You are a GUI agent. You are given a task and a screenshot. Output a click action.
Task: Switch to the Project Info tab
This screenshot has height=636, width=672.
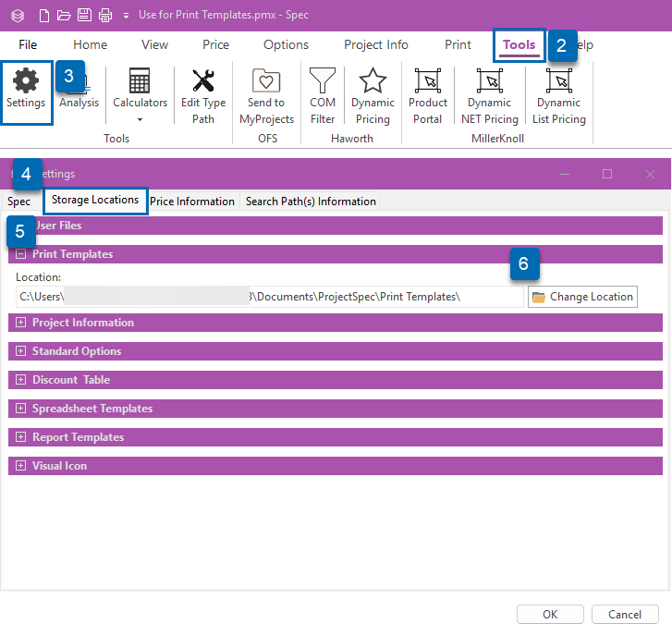376,44
